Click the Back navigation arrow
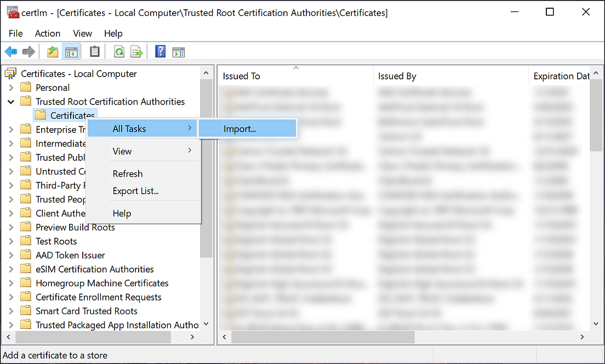This screenshot has width=605, height=364. point(11,51)
